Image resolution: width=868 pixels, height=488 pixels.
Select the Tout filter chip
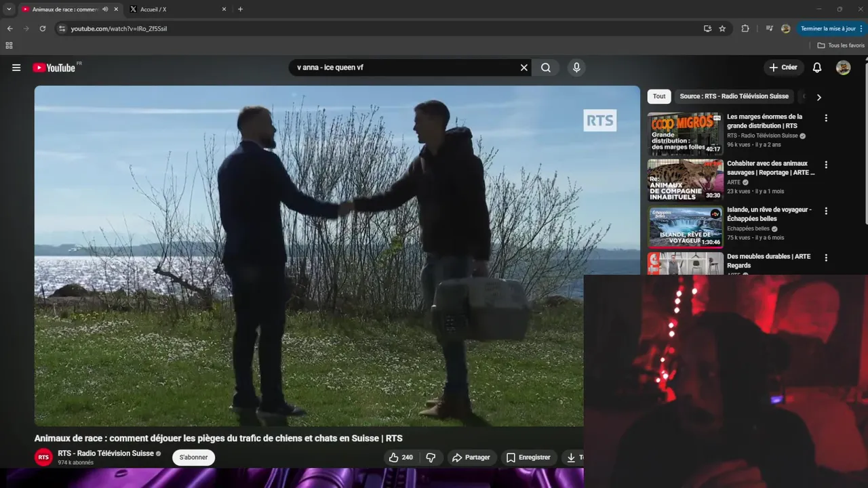(659, 97)
